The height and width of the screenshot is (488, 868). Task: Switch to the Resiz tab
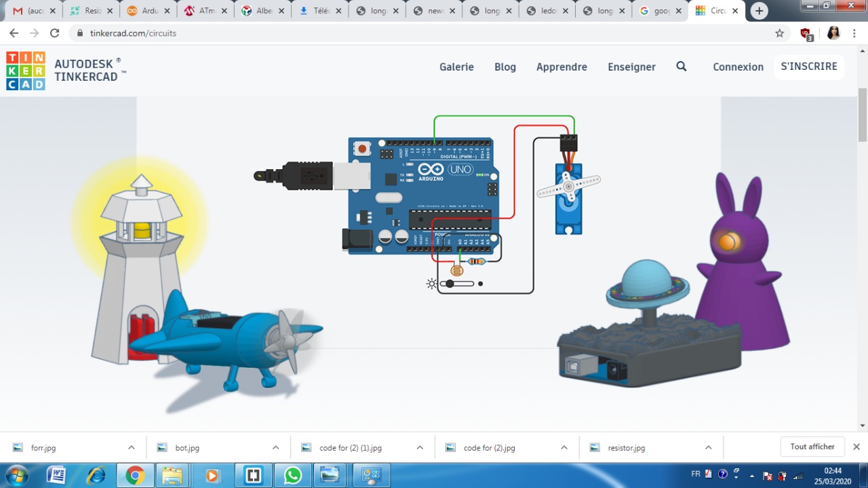pyautogui.click(x=91, y=11)
